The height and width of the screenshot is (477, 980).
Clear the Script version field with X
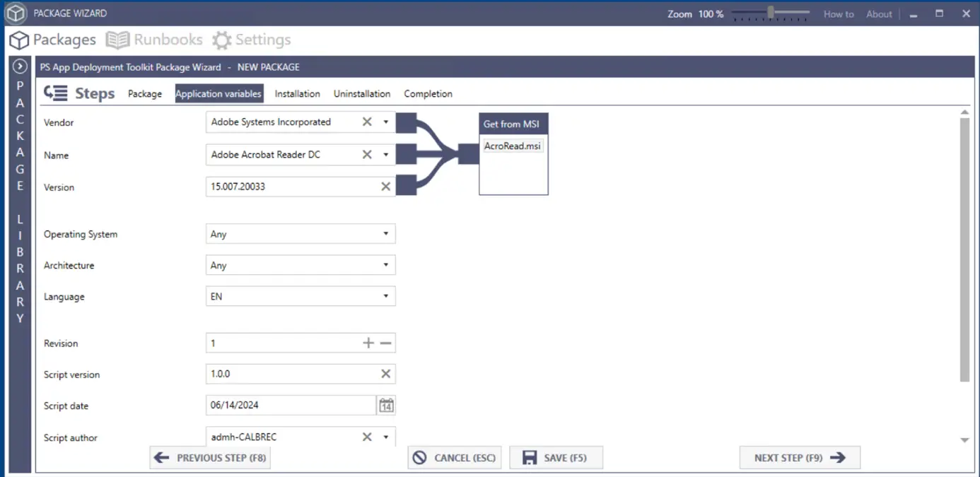pyautogui.click(x=386, y=374)
